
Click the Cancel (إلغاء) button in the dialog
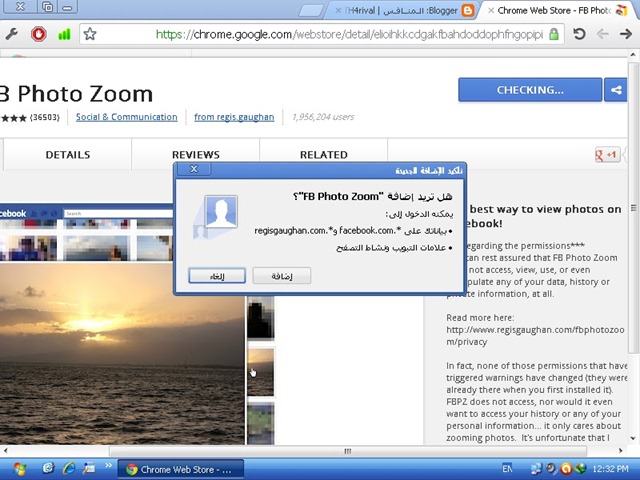(x=217, y=276)
